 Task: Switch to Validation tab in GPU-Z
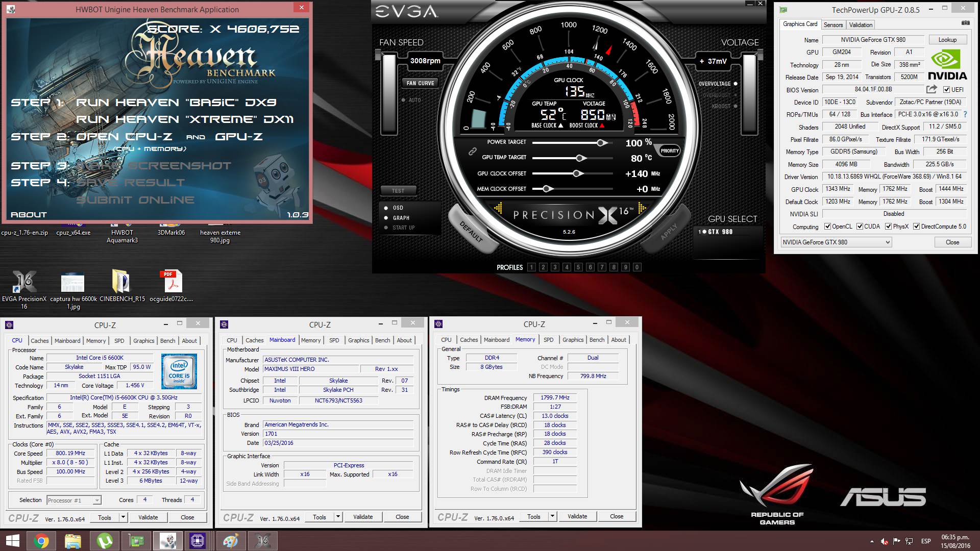tap(861, 24)
